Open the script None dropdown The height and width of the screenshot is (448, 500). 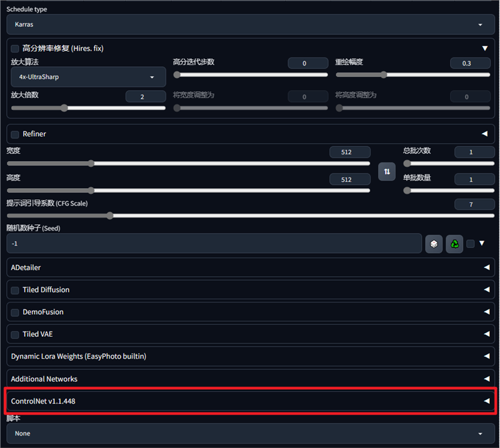pyautogui.click(x=250, y=433)
